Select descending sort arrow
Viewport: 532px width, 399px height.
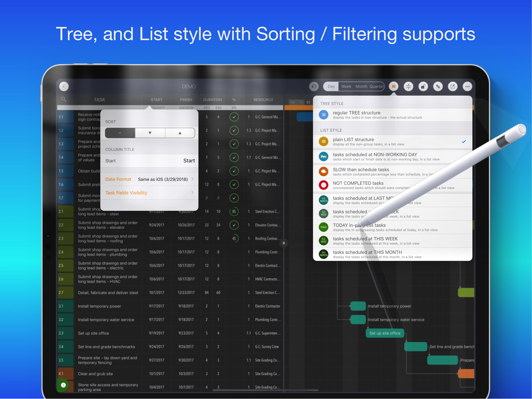click(150, 133)
